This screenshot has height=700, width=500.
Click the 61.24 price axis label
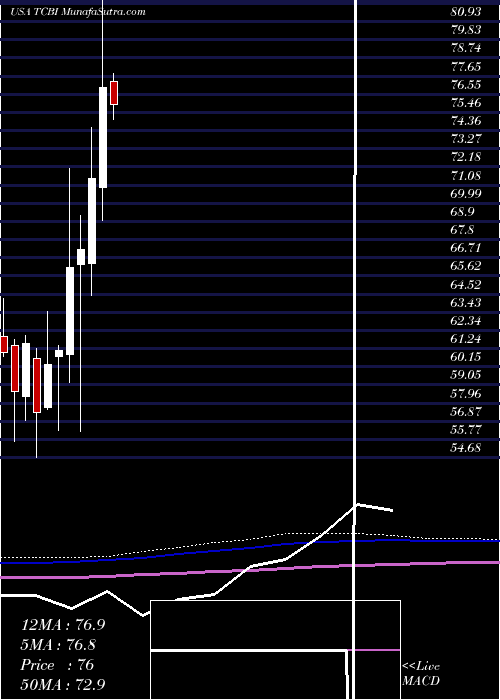(x=466, y=339)
